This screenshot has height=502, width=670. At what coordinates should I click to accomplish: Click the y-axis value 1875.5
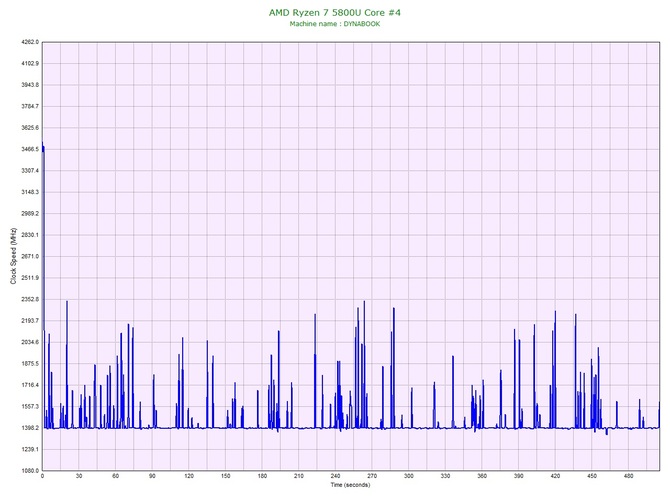30,364
